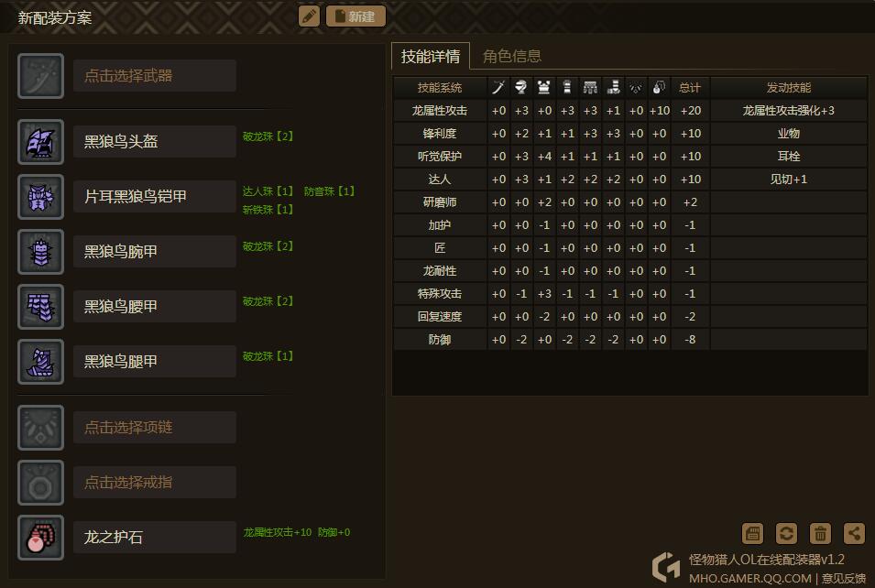Image resolution: width=875 pixels, height=588 pixels.
Task: Switch to the 技能详情 tab
Action: tap(431, 56)
